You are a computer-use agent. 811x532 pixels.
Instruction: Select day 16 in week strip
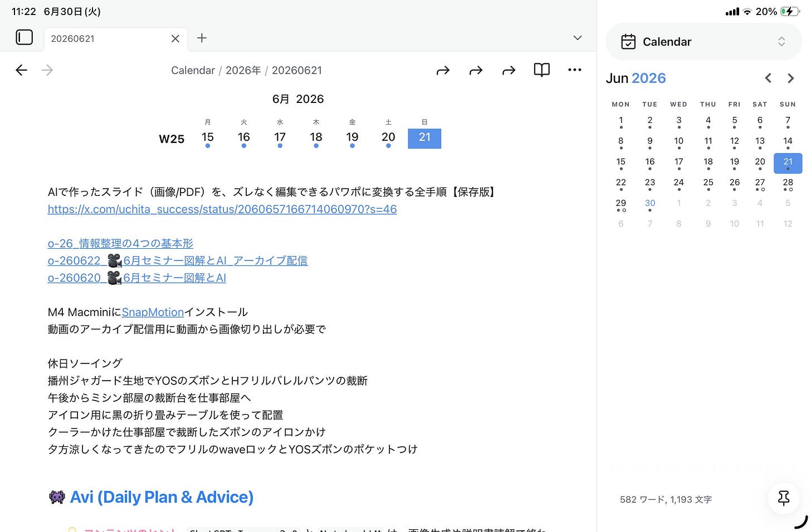coord(244,137)
